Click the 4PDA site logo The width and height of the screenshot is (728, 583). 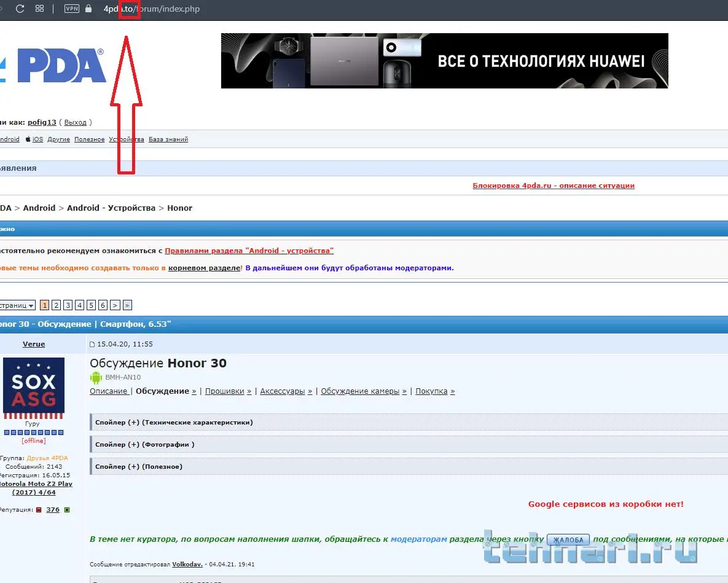[x=52, y=66]
